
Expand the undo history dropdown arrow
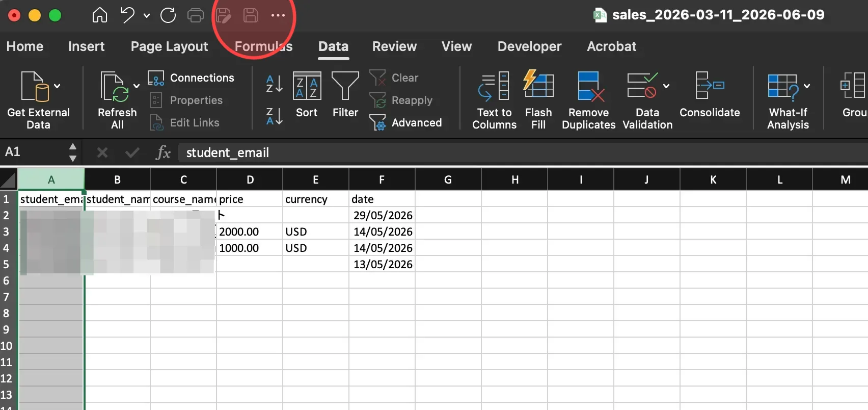147,16
